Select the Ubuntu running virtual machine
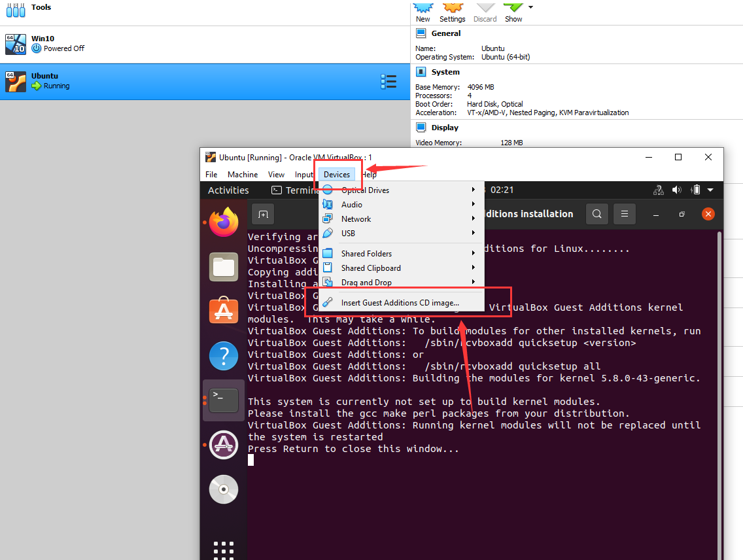The image size is (743, 560). point(205,82)
